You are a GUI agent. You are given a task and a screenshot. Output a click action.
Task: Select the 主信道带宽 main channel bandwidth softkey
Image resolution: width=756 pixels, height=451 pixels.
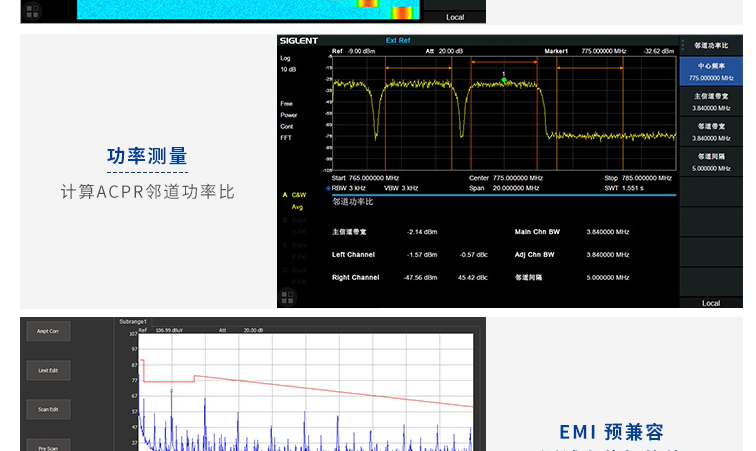pyautogui.click(x=711, y=101)
